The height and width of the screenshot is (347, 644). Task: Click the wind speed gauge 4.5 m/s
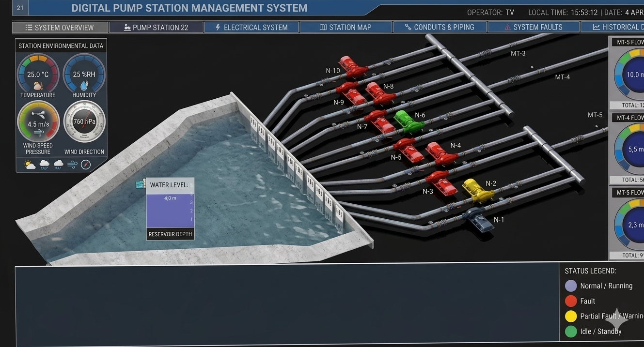pyautogui.click(x=38, y=122)
